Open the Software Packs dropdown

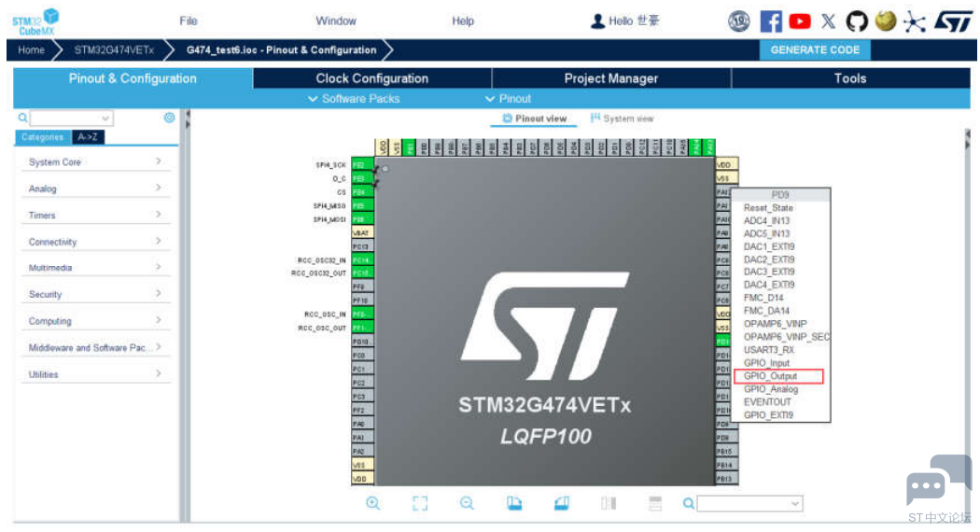point(354,99)
